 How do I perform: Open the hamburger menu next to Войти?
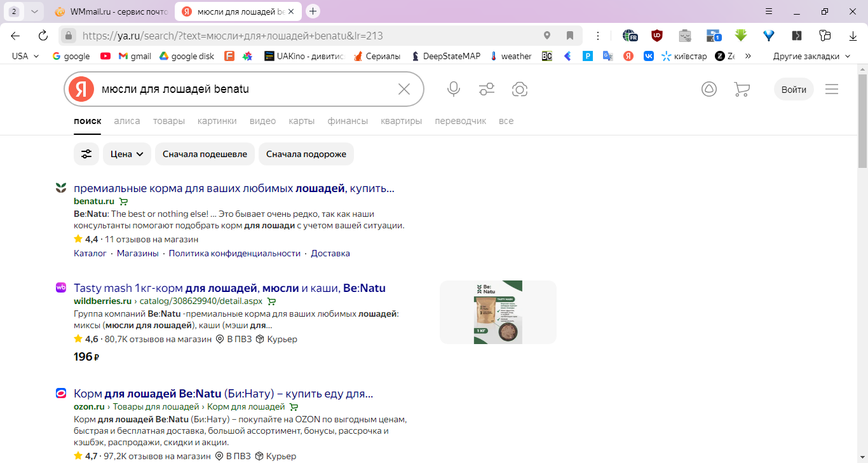(832, 89)
